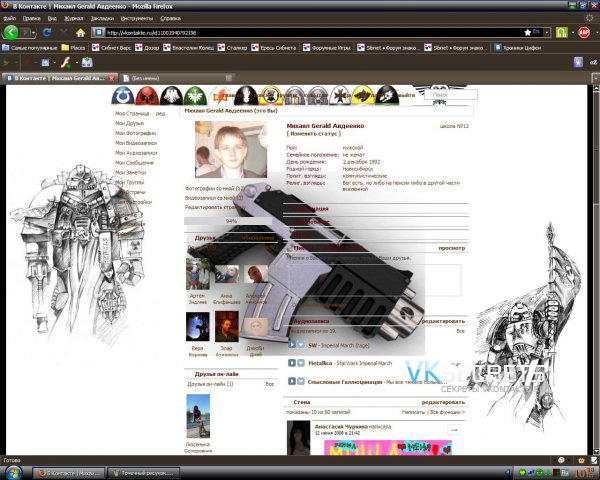Open the Самые популярные bookmark folder
The width and height of the screenshot is (600, 480).
[29, 48]
